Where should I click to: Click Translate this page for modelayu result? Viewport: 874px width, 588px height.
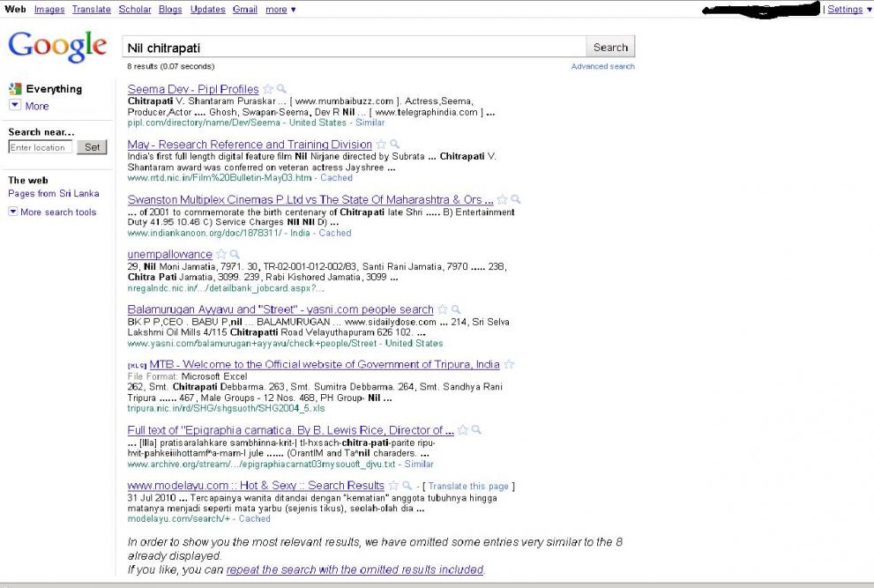pyautogui.click(x=468, y=486)
